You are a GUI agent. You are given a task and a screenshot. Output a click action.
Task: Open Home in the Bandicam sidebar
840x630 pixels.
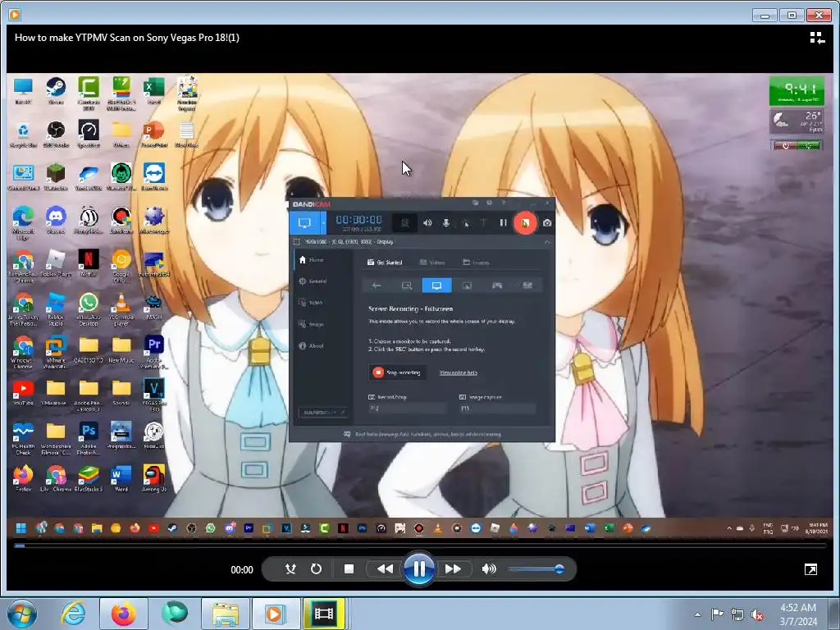[311, 260]
